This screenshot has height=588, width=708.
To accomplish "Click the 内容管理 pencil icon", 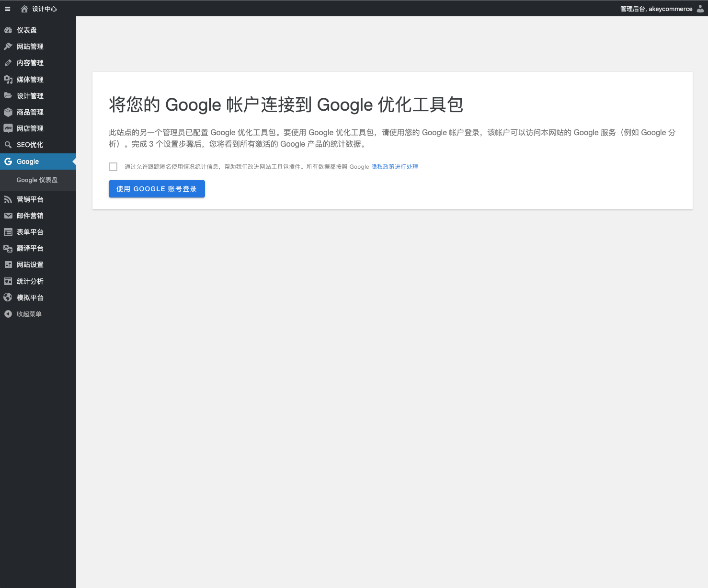I will pyautogui.click(x=8, y=63).
